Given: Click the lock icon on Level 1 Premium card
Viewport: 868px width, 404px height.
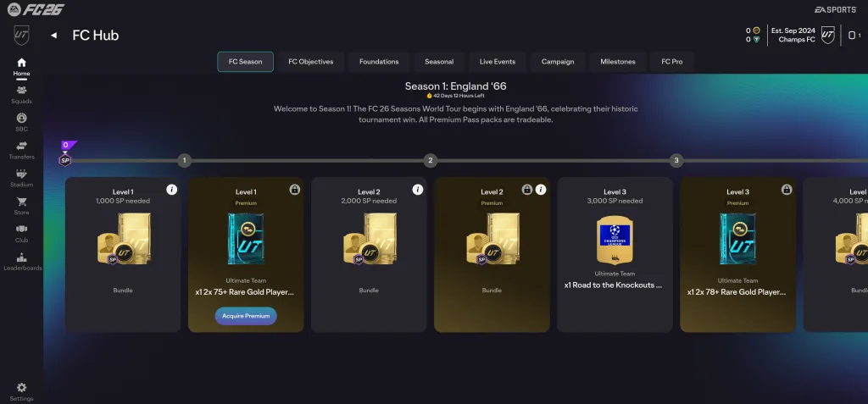Looking at the screenshot, I should pyautogui.click(x=294, y=189).
